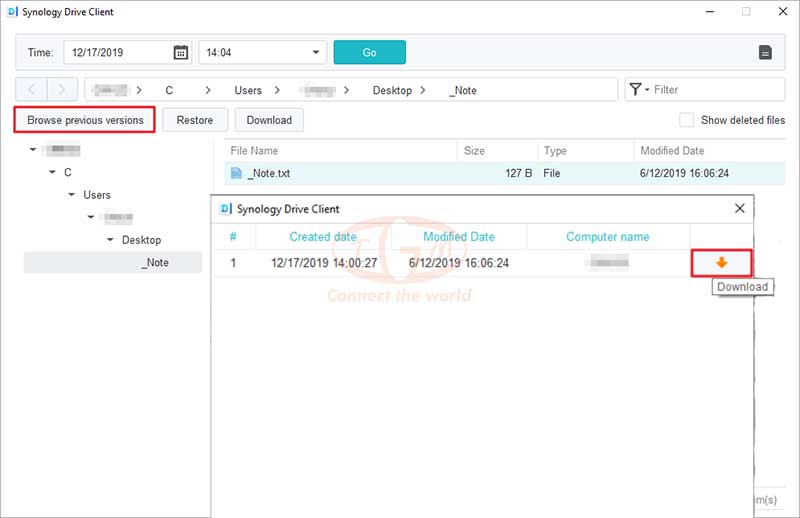Click the filter funnel icon
This screenshot has height=518, width=800.
635,89
